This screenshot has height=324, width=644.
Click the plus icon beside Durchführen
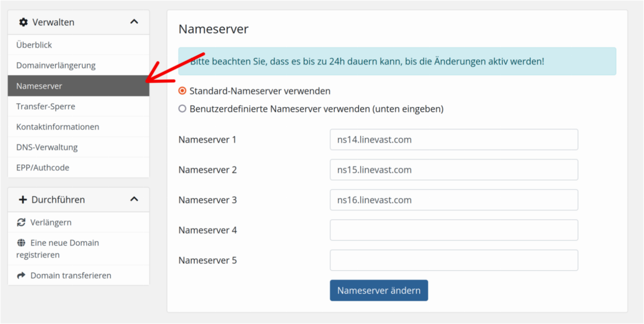(23, 200)
